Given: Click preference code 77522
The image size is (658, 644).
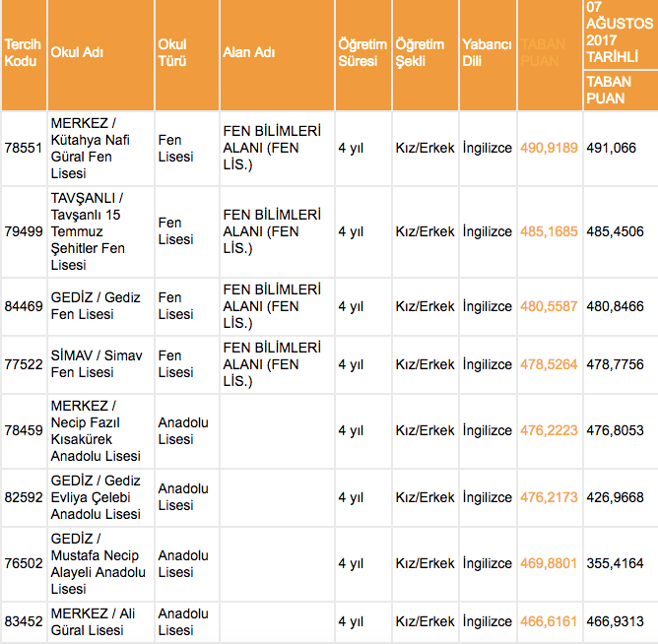Looking at the screenshot, I should pyautogui.click(x=24, y=364).
